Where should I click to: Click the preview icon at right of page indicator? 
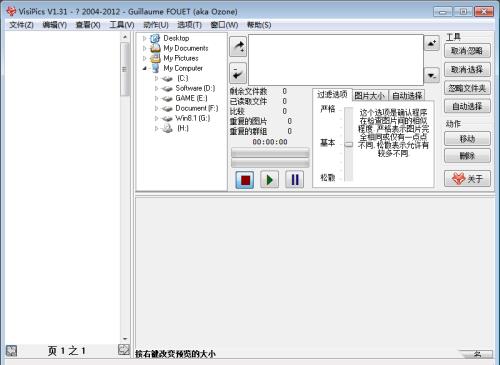pyautogui.click(x=124, y=350)
